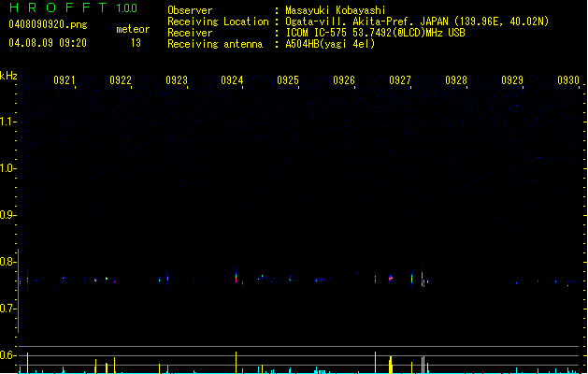
Task: Click the 0.6 kHz frequency label
Action: (x=7, y=355)
